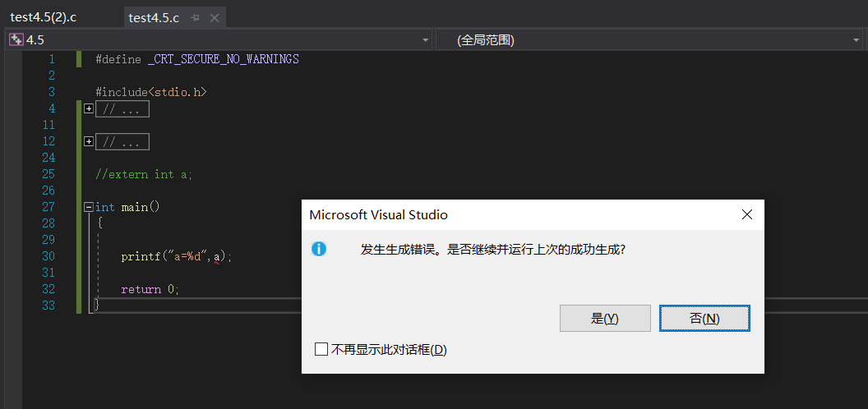
Task: Click the int main() declaration
Action: pos(127,207)
